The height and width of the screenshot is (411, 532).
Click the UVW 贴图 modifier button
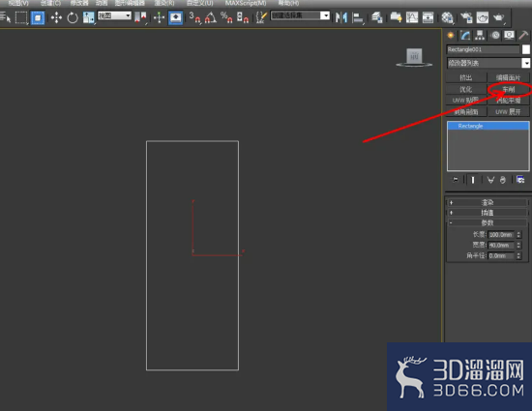466,101
